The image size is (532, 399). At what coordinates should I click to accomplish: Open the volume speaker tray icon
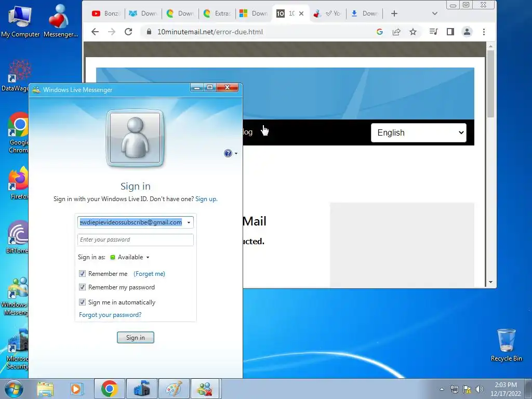(479, 389)
